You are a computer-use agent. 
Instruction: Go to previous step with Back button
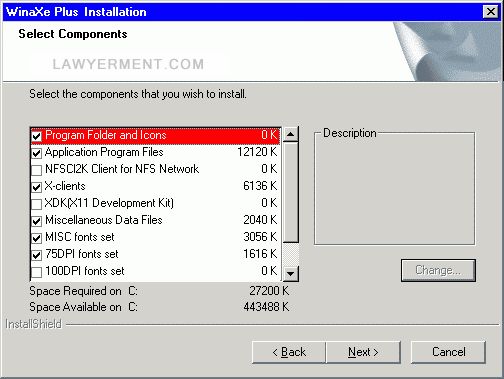[289, 352]
